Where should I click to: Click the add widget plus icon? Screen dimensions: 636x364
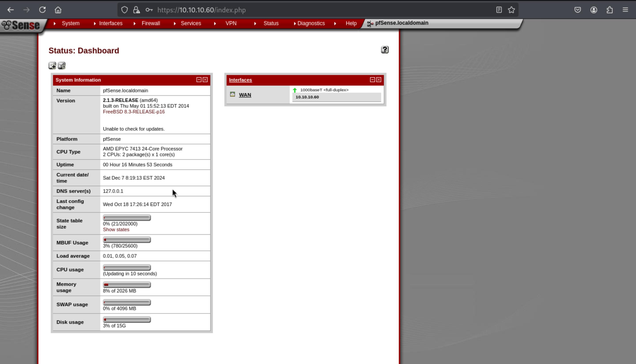pos(52,66)
